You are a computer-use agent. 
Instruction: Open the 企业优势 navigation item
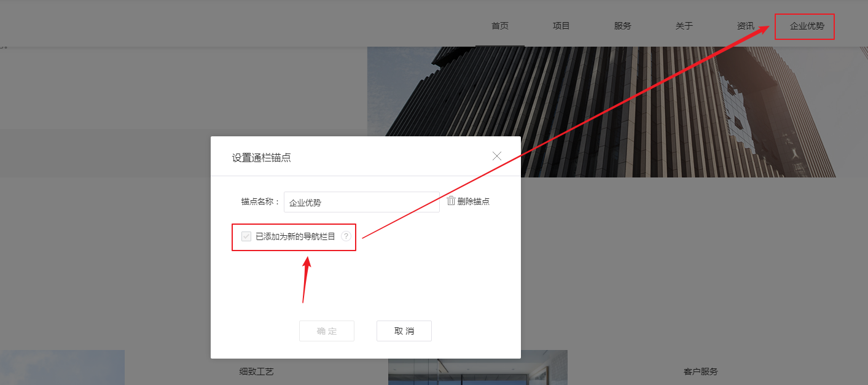tap(807, 26)
